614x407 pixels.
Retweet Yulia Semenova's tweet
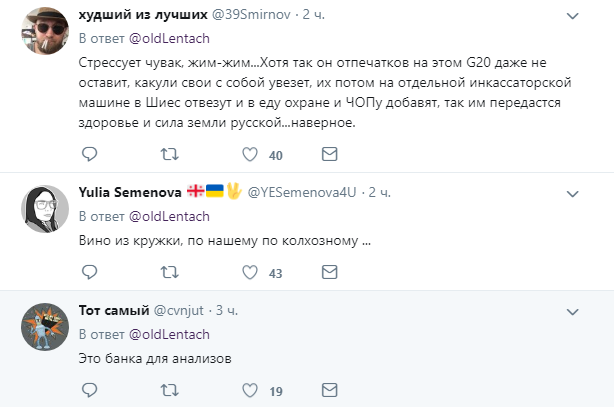coord(170,272)
